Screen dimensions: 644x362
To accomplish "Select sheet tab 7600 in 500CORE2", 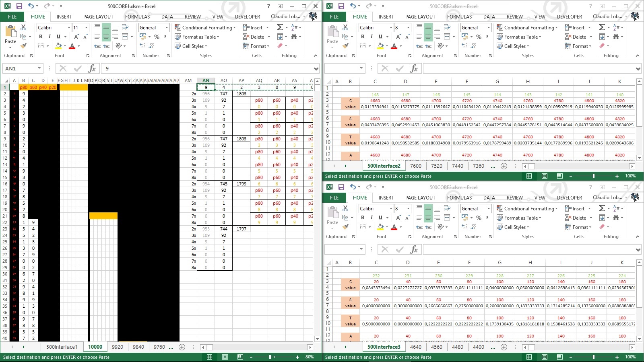I will click(416, 166).
